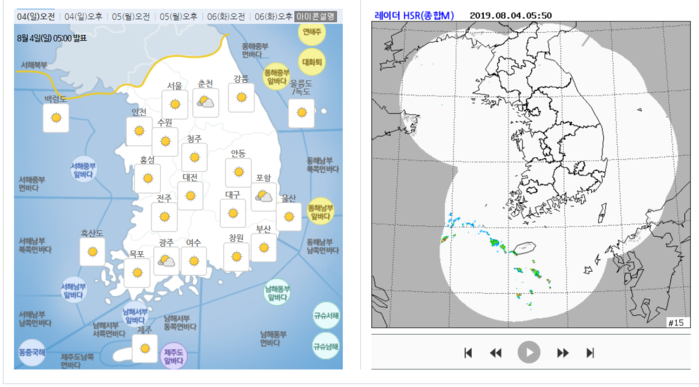Select the 06(화)오후 forecast tab
The height and width of the screenshot is (387, 699).
point(273,16)
